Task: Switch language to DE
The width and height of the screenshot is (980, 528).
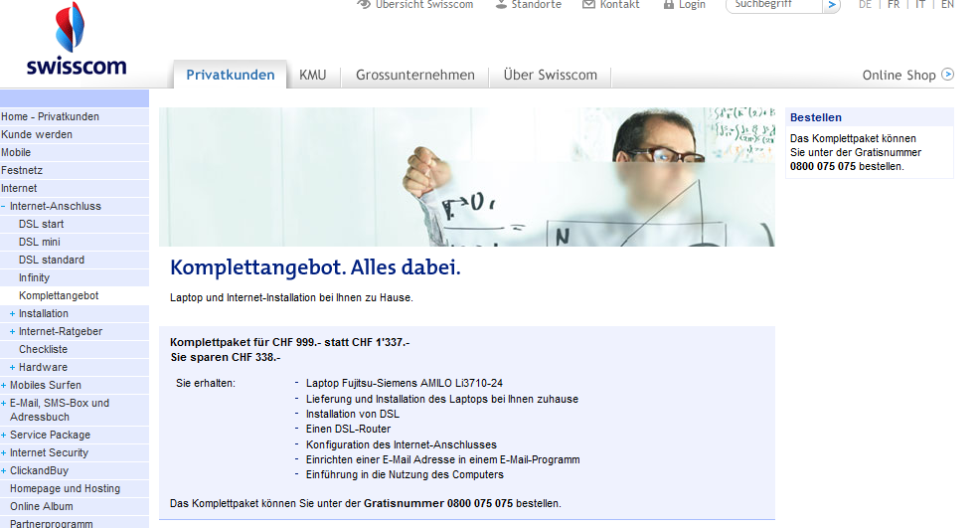Action: [865, 4]
